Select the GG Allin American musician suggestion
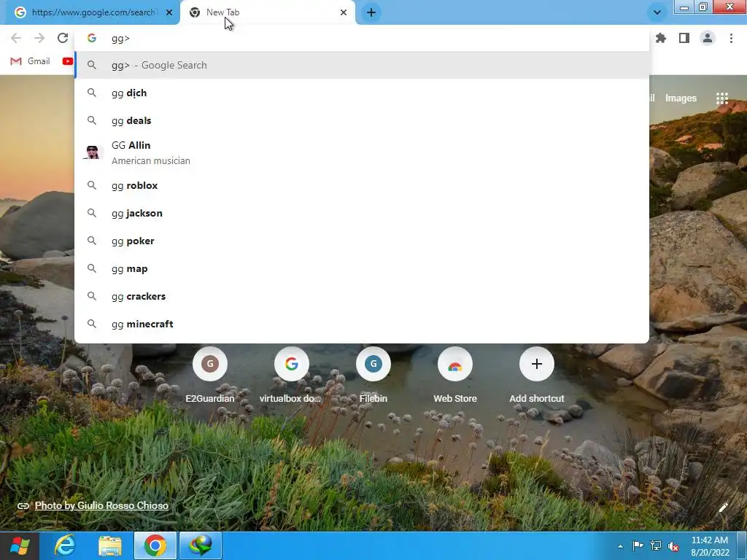Screen dimensions: 747x560 pyautogui.click(x=362, y=153)
